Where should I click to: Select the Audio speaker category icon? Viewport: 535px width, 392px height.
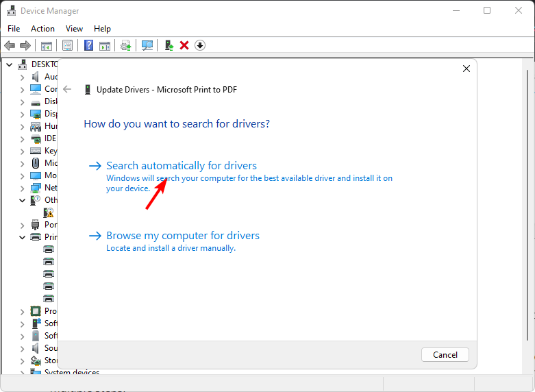pyautogui.click(x=35, y=77)
